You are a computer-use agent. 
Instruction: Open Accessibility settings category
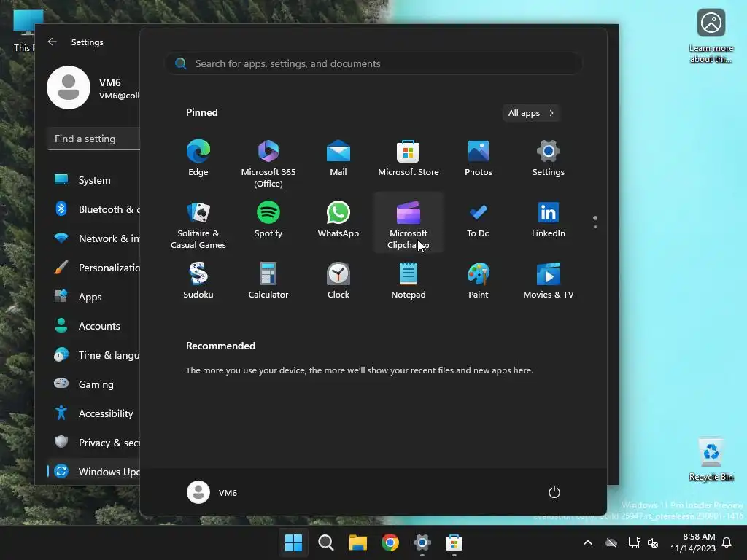[94, 413]
